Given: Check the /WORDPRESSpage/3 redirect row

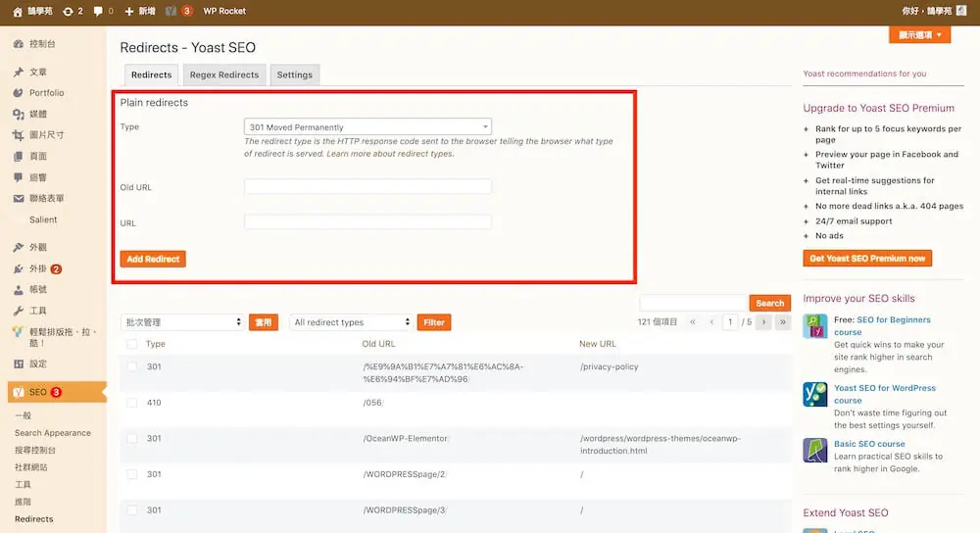Looking at the screenshot, I should click(132, 509).
